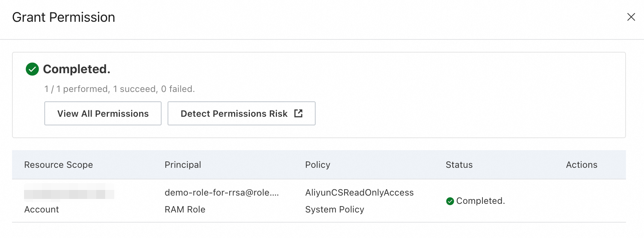Image resolution: width=644 pixels, height=238 pixels.
Task: Click the demo-role-for-rrsa principal name
Action: tap(222, 193)
